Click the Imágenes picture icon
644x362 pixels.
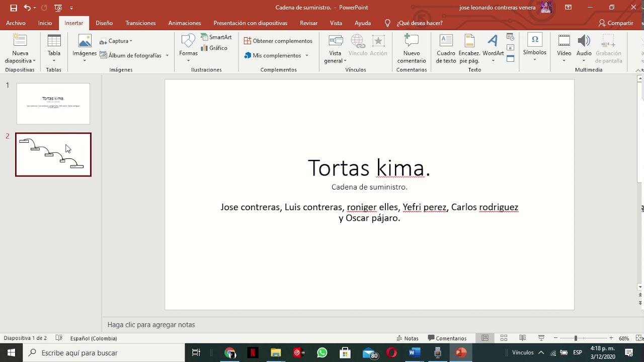point(85,41)
